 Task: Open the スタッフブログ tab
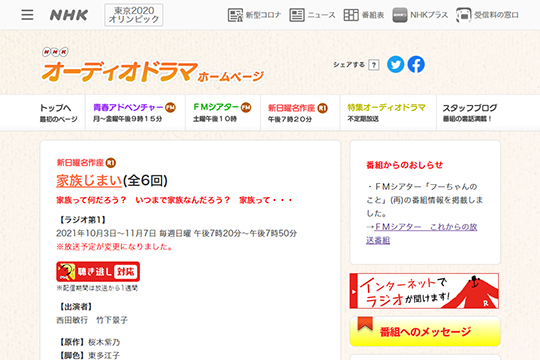[470, 113]
